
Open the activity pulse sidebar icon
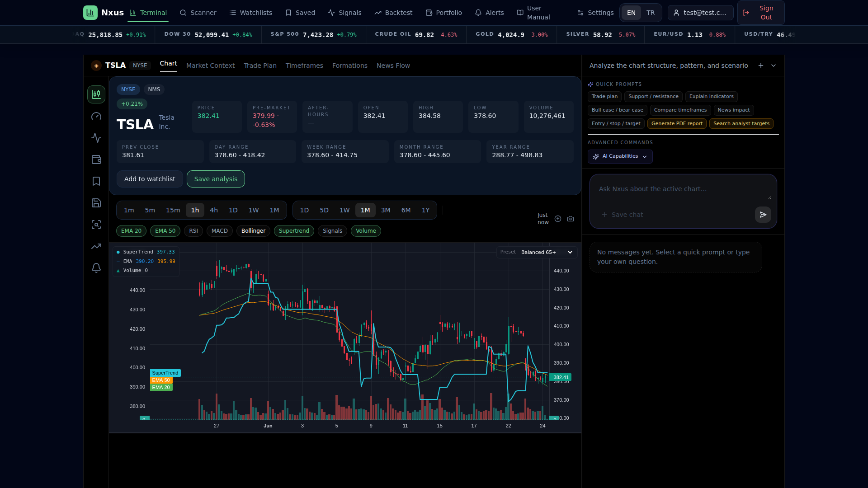(96, 138)
